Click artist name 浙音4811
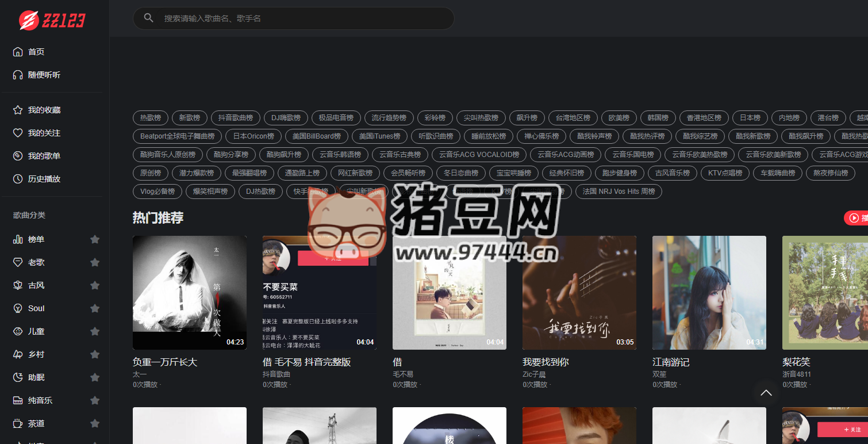The image size is (868, 444). 797,374
